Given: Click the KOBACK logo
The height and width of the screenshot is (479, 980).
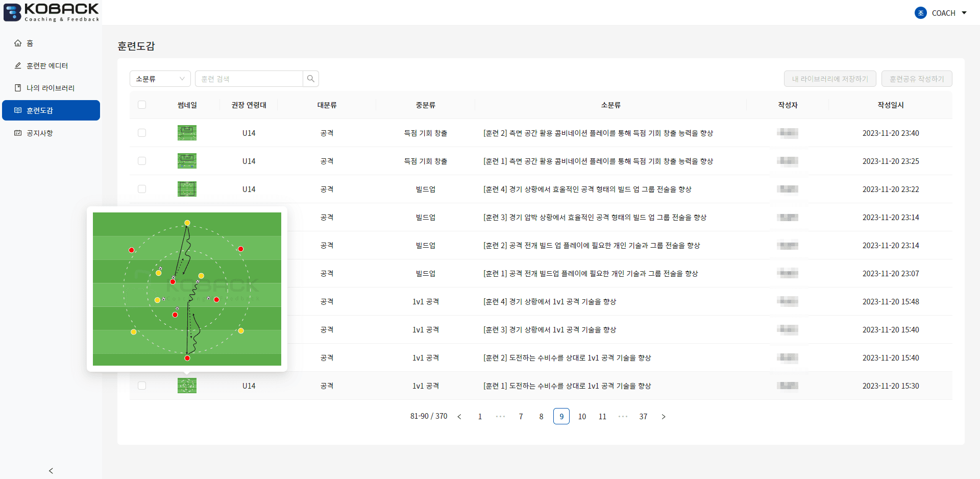Looking at the screenshot, I should click(x=51, y=12).
